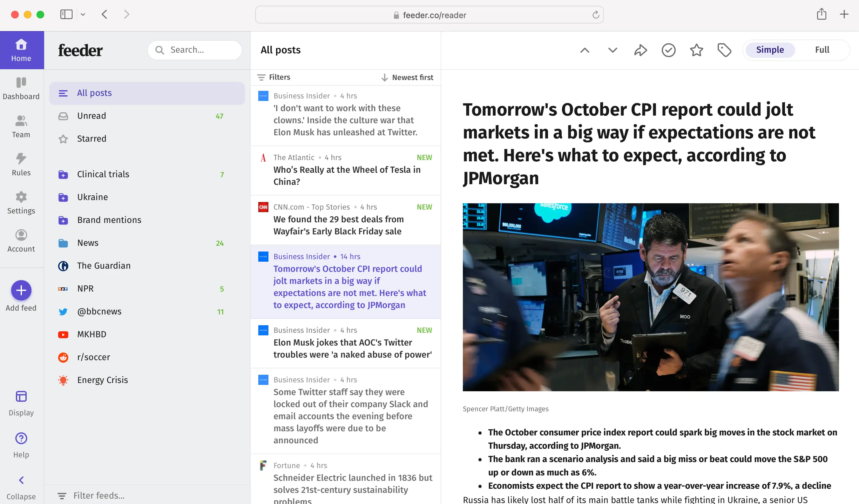Open the Dashboard panel
This screenshot has height=504, width=859.
(21, 88)
